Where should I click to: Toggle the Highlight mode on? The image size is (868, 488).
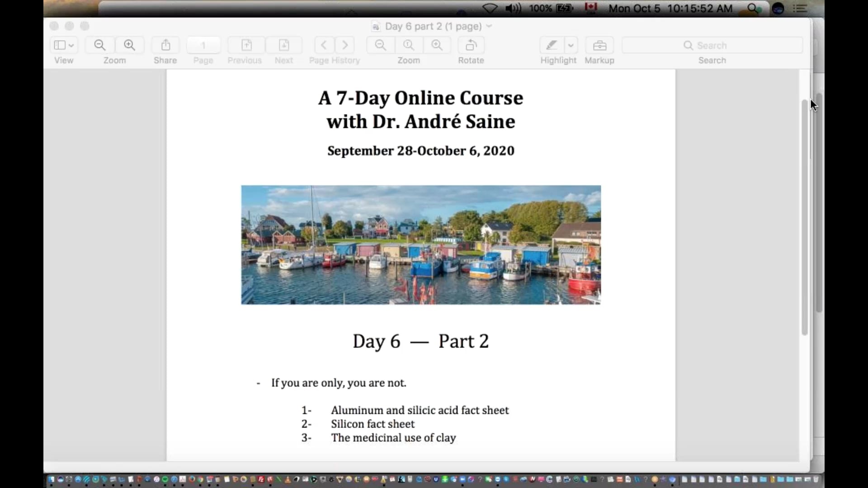[552, 45]
